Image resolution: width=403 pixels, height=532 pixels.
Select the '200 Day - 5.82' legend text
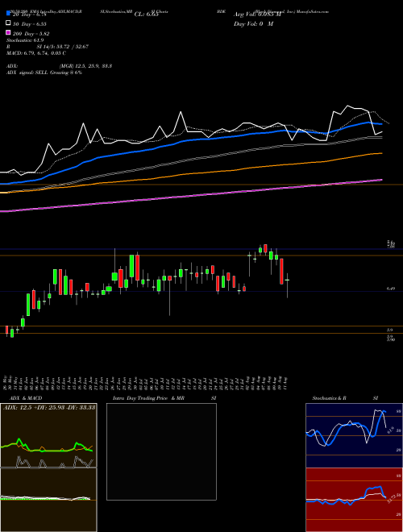click(31, 34)
